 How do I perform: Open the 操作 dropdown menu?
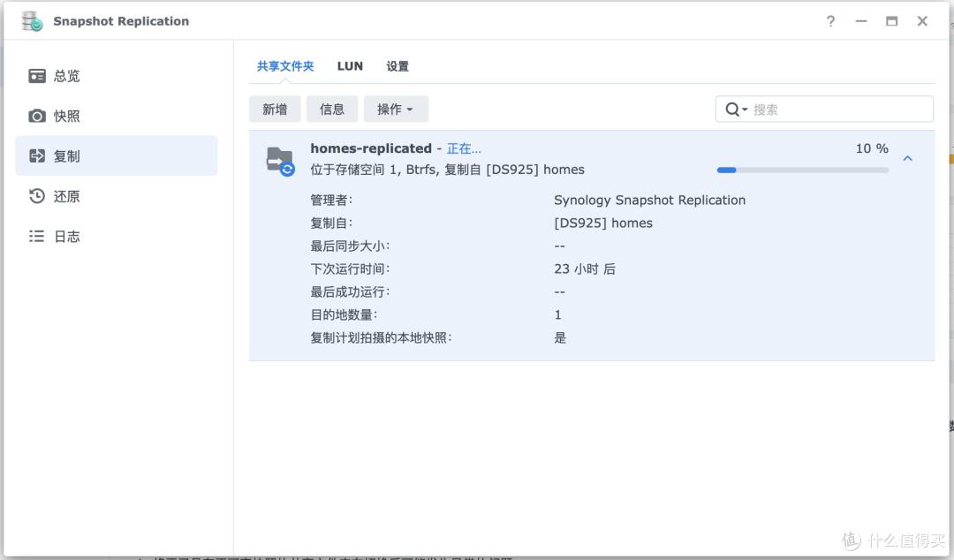coord(396,109)
